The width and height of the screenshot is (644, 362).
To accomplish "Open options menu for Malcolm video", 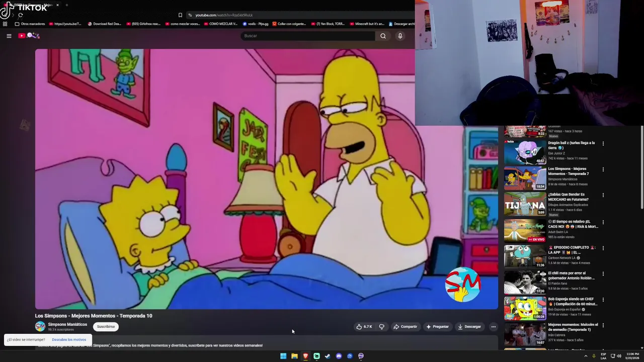I will [603, 326].
